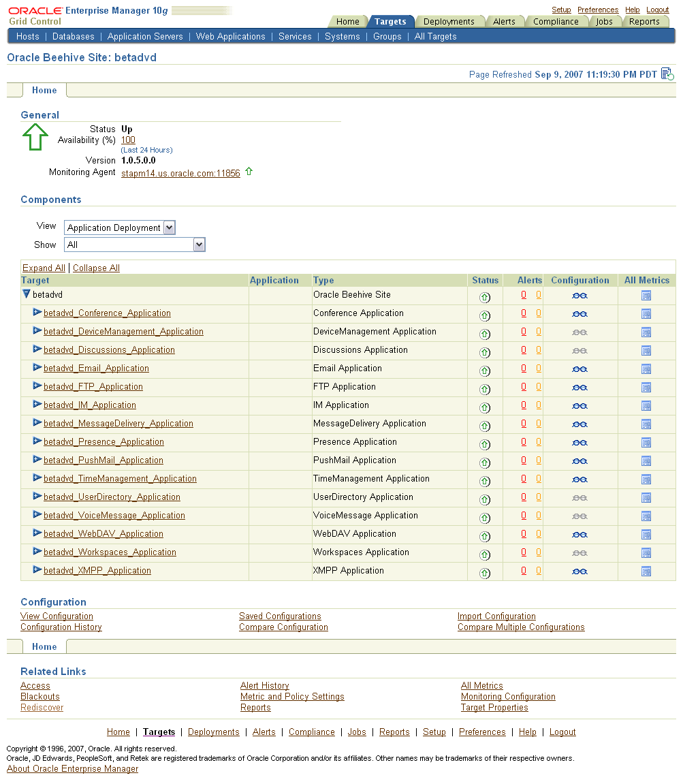The image size is (683, 784).
Task: Open All Metrics icon for TimeManagement Application
Action: 646,480
